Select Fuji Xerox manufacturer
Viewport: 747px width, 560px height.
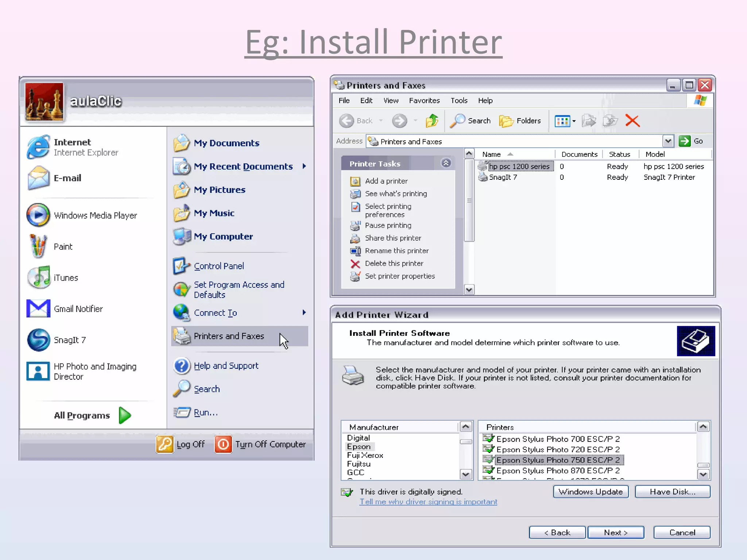[x=365, y=455]
